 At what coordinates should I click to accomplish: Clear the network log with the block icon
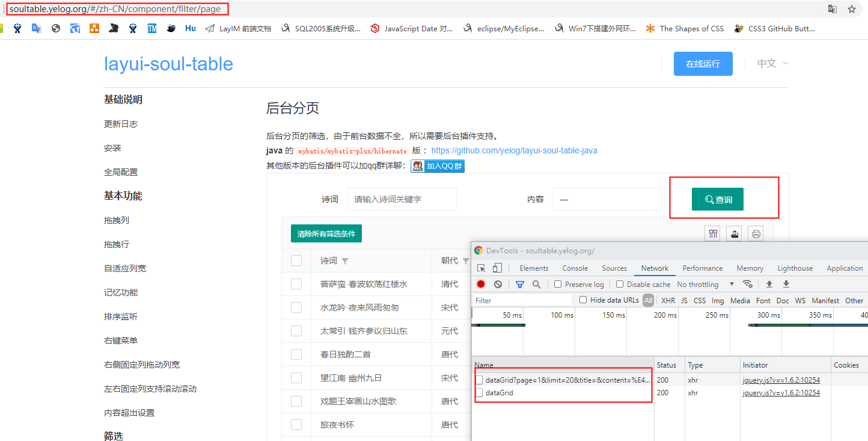tap(498, 283)
